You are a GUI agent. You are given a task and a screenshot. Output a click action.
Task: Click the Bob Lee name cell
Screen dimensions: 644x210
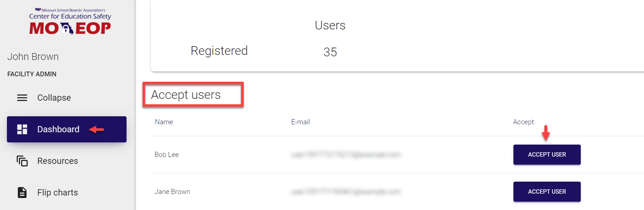167,155
